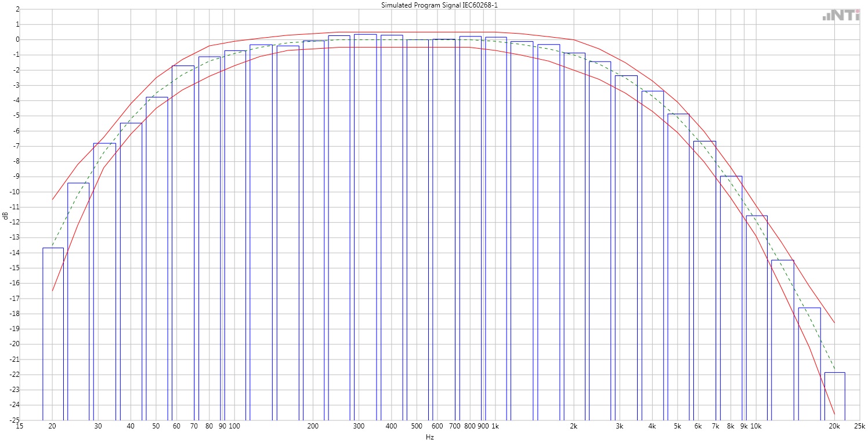This screenshot has height=443, width=868.
Task: Select the blue bar topping near -9.4 dB at 25 Hz
Action: (78, 302)
